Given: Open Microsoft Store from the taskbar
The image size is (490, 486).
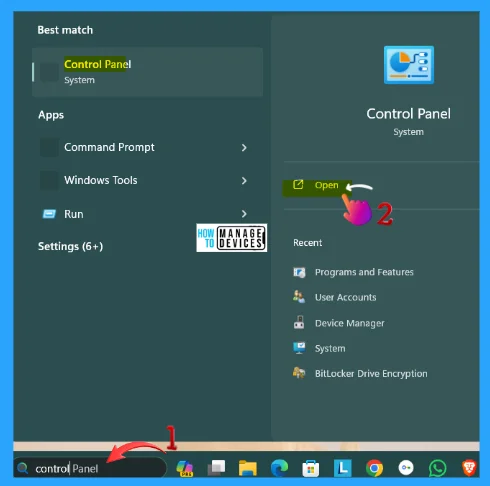Looking at the screenshot, I should 311,468.
